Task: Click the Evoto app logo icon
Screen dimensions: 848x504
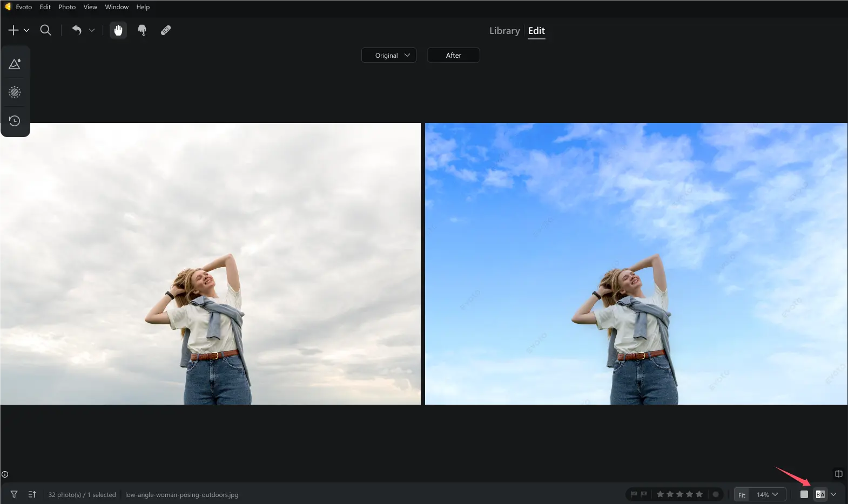Action: coord(8,6)
